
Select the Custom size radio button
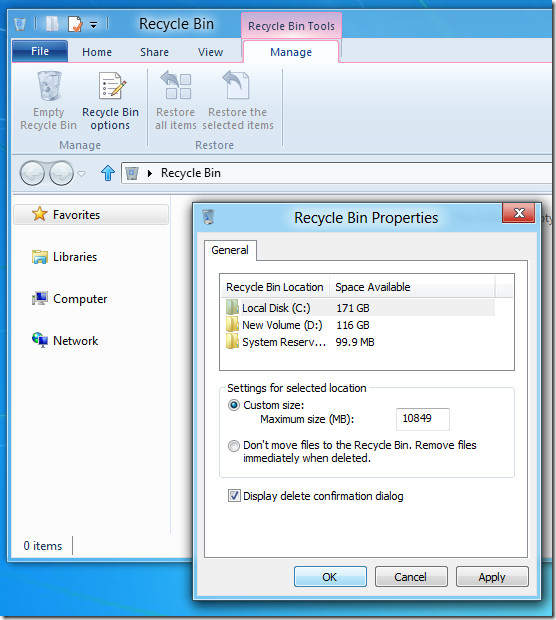coord(234,405)
